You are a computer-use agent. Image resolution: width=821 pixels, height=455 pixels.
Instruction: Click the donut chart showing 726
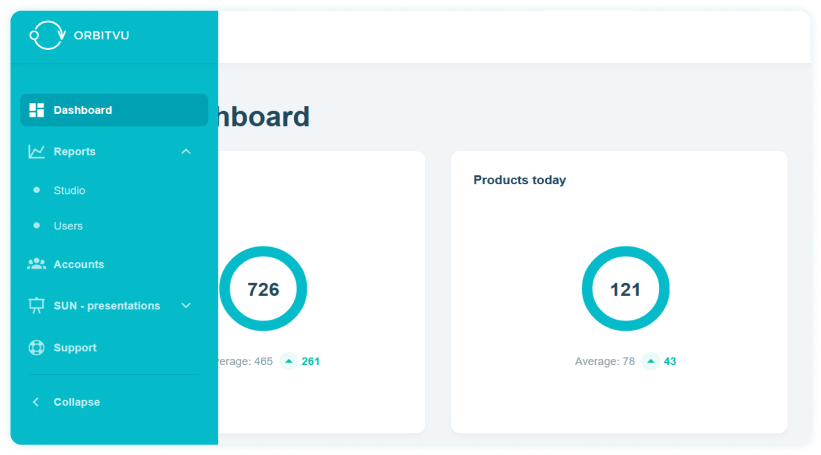point(263,289)
